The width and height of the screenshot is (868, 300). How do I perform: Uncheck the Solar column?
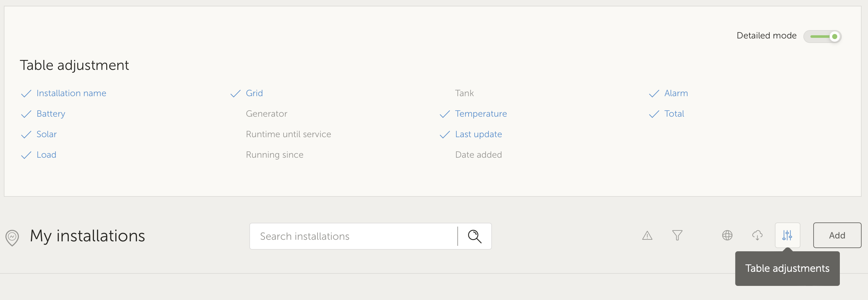coord(46,134)
